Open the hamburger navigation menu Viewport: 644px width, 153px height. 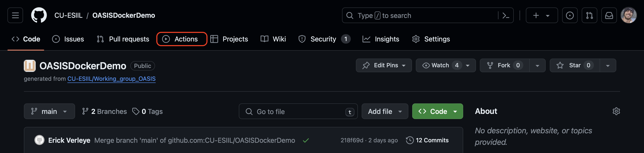point(15,16)
